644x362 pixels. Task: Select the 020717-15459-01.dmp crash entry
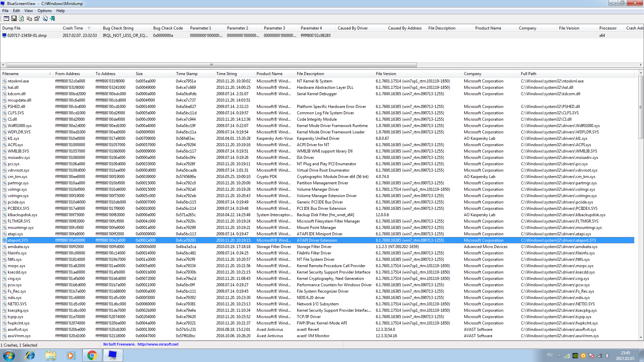27,36
